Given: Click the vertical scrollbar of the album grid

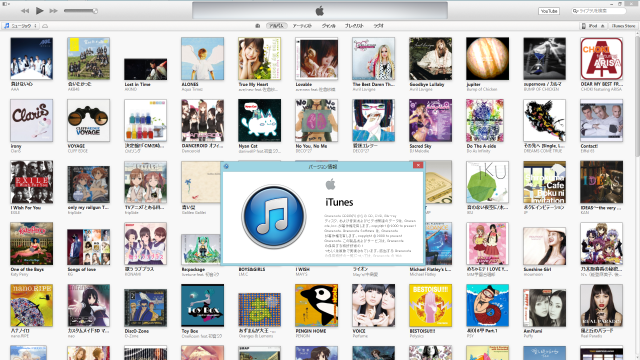Looking at the screenshot, I should tap(637, 96).
